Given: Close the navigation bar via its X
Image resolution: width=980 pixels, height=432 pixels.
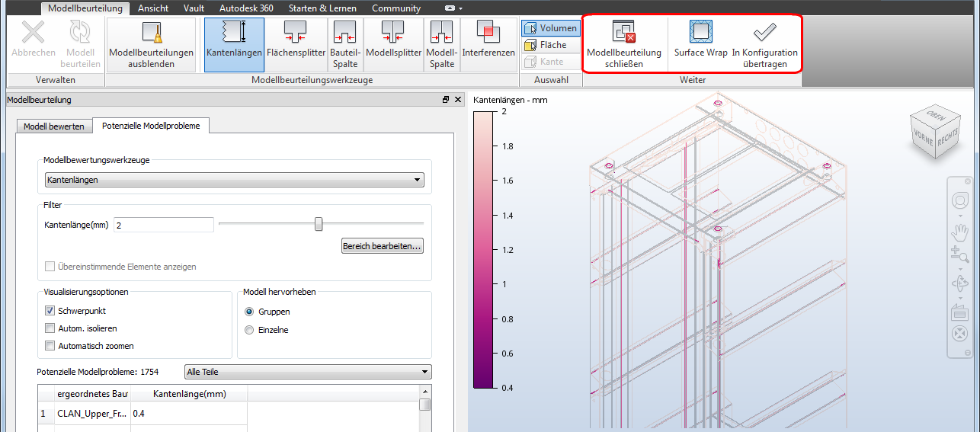Looking at the screenshot, I should (969, 180).
